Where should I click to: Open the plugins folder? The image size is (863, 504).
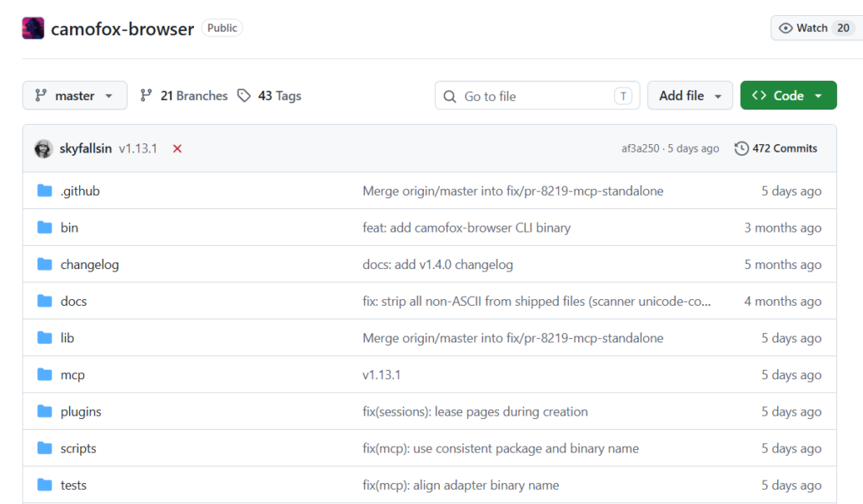coord(81,412)
